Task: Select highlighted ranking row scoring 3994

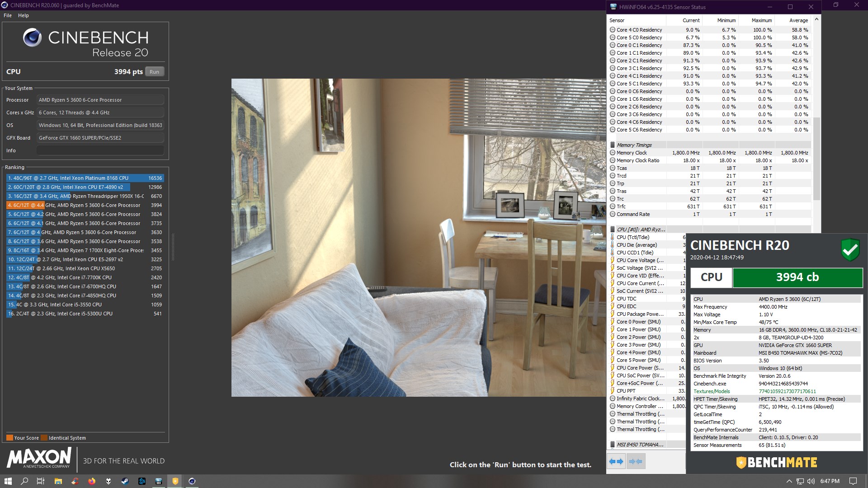Action: pos(85,205)
